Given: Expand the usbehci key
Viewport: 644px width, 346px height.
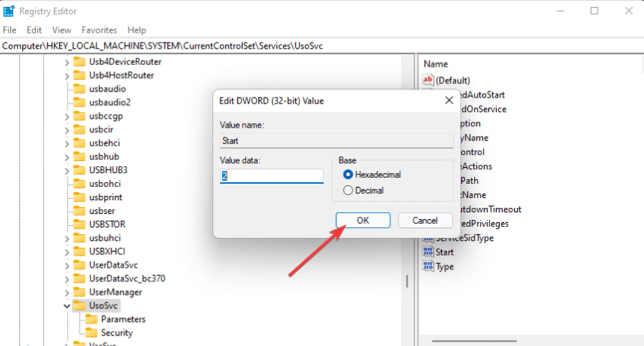Looking at the screenshot, I should coord(66,144).
